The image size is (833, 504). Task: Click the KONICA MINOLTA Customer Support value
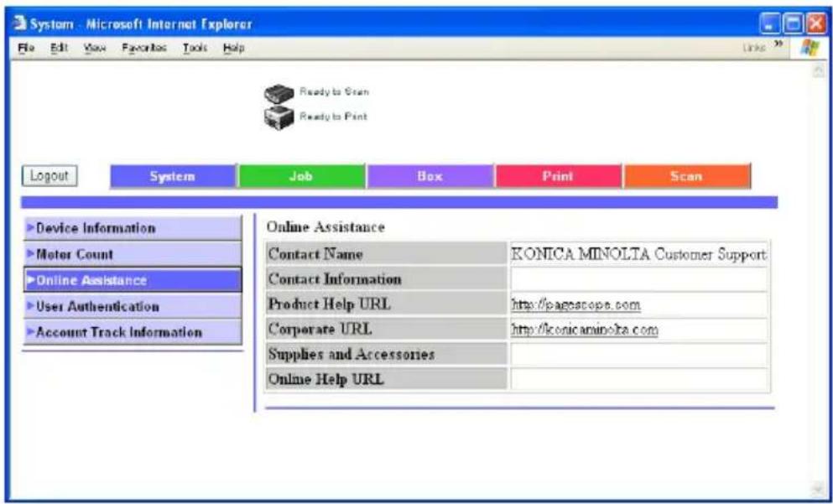coord(638,254)
